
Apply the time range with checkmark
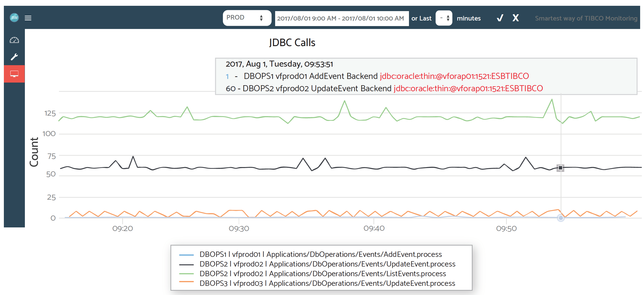pyautogui.click(x=500, y=18)
